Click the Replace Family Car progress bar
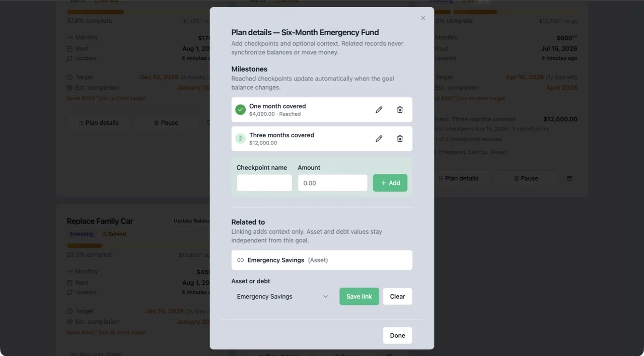The image size is (644, 356). tap(138, 246)
